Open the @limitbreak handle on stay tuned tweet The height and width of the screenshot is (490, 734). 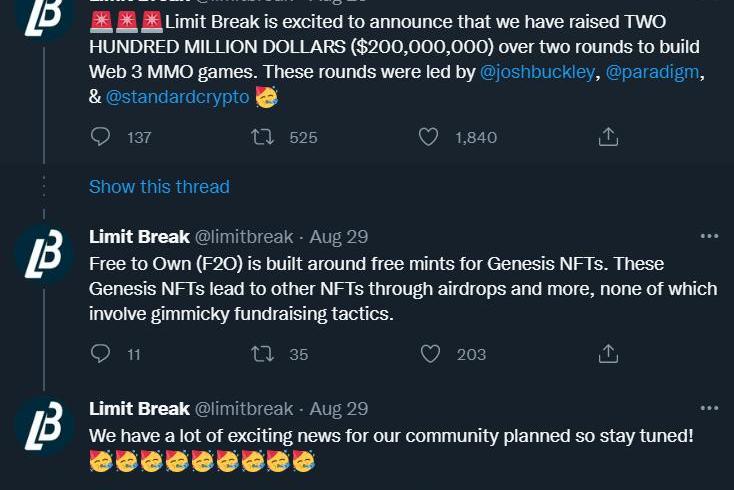point(244,409)
